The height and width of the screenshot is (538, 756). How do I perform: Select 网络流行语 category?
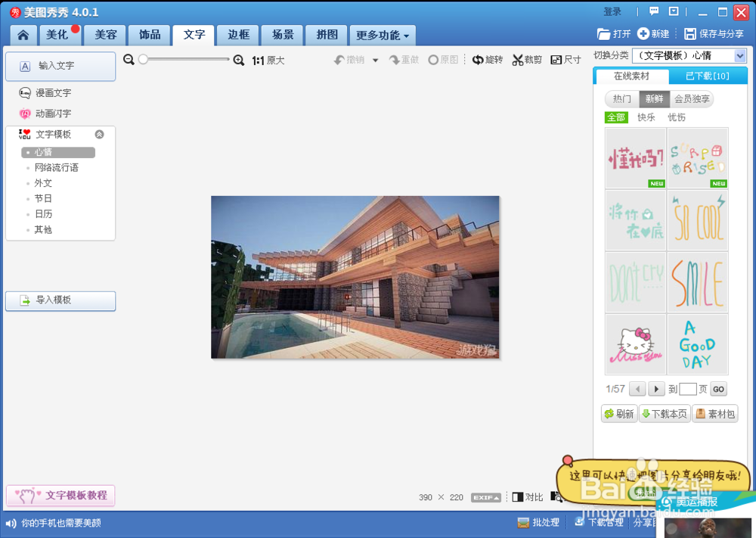pyautogui.click(x=56, y=167)
